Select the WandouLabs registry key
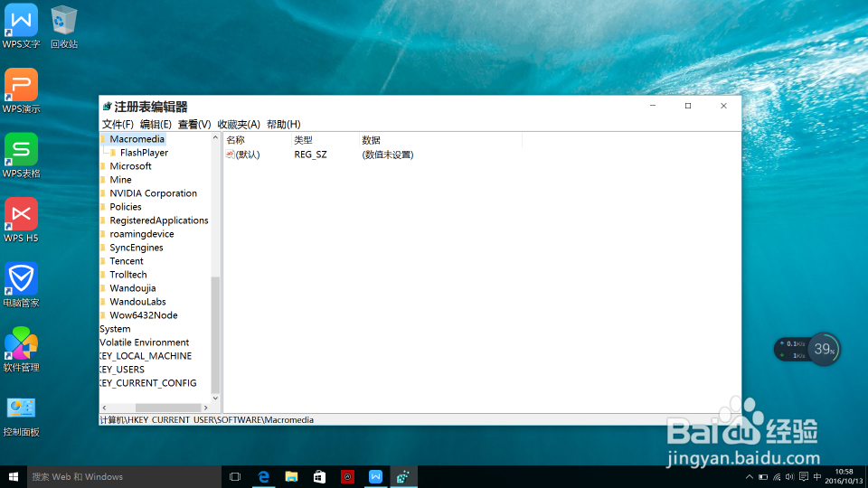Image resolution: width=868 pixels, height=488 pixels. point(137,302)
